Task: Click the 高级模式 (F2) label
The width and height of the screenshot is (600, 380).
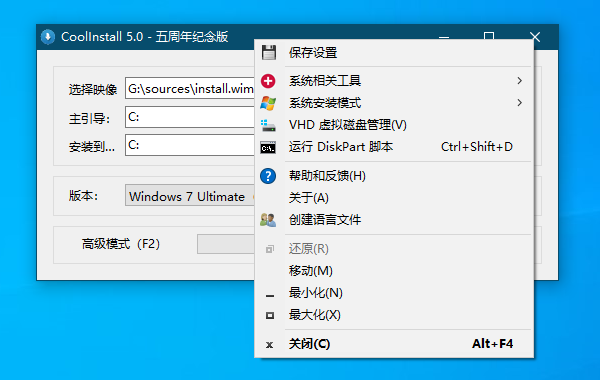Action: [121, 244]
